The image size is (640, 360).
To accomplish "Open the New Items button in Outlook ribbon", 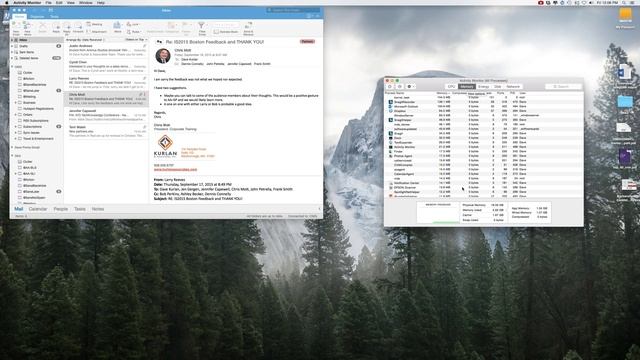I will coord(27,27).
